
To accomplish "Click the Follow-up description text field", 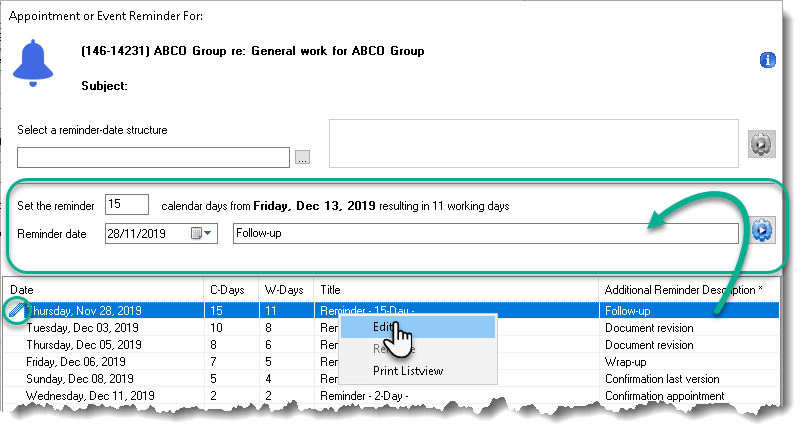I will (x=486, y=233).
